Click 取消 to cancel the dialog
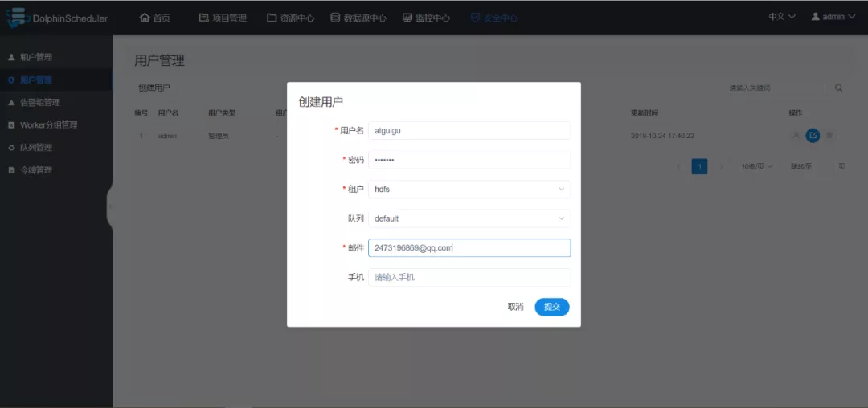868x408 pixels. (x=515, y=307)
